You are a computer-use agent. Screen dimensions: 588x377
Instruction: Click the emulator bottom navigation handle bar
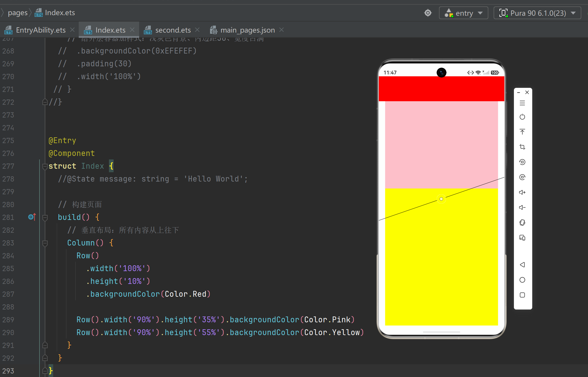pyautogui.click(x=441, y=332)
